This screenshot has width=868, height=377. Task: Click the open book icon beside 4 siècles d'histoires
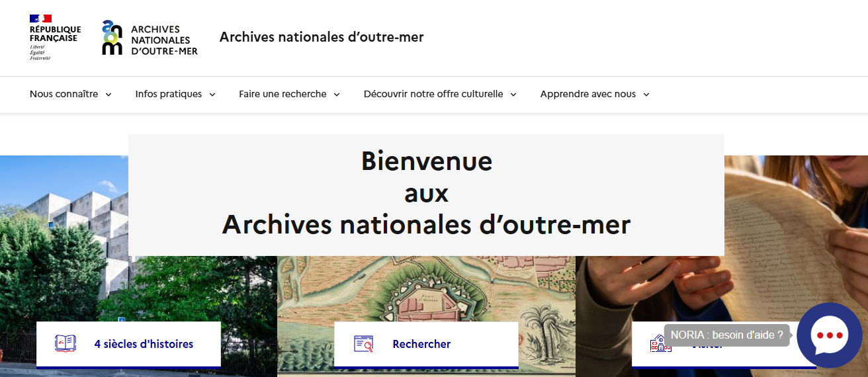65,343
